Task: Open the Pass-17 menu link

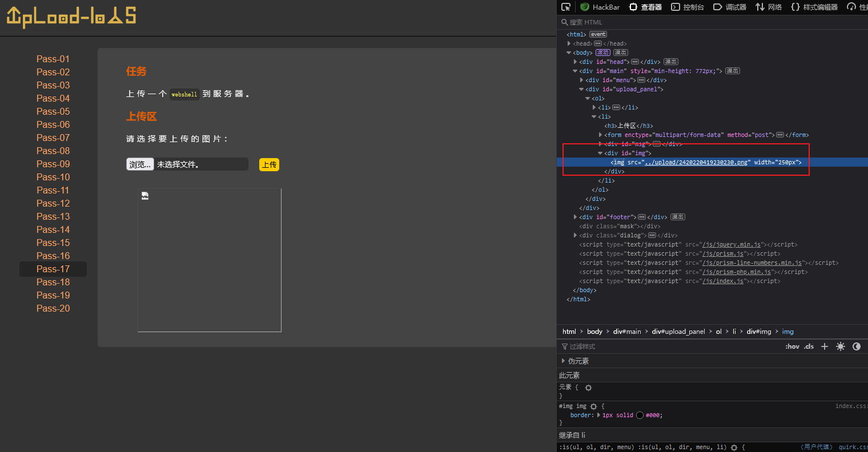Action: coord(53,269)
